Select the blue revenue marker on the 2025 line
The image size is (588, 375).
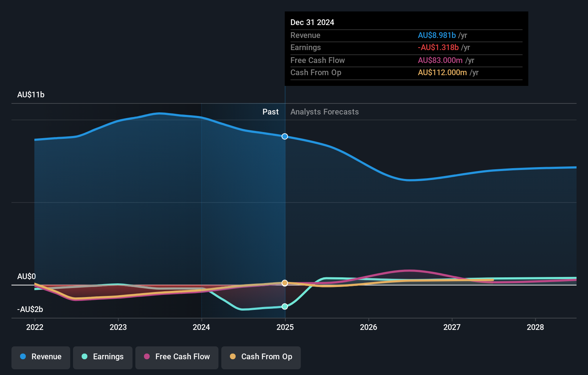click(285, 136)
